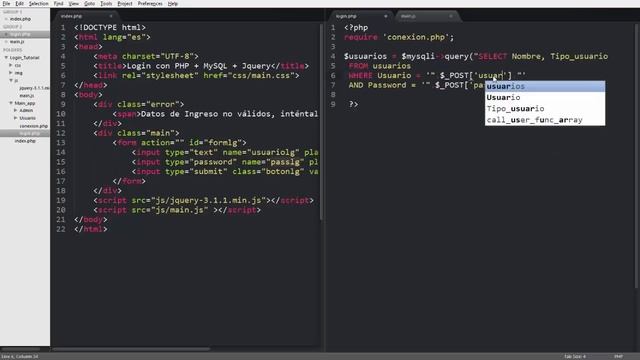This screenshot has width=640, height=360.
Task: Click closing ?> tag in right editor
Action: (353, 104)
